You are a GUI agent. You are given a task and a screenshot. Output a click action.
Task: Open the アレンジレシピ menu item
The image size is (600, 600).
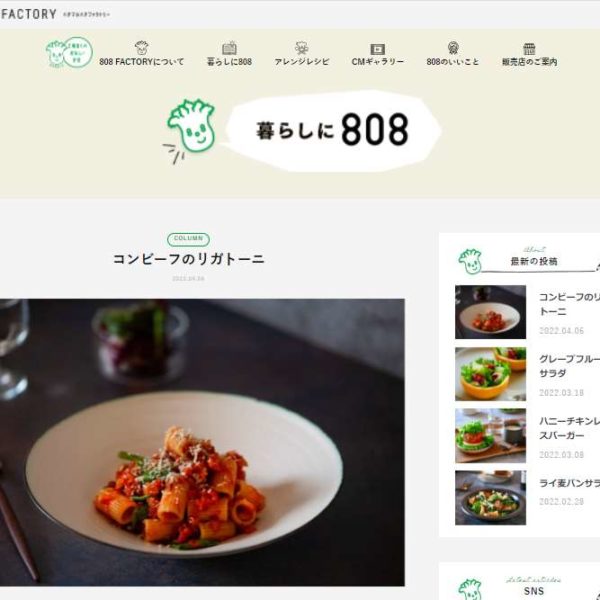(x=302, y=62)
